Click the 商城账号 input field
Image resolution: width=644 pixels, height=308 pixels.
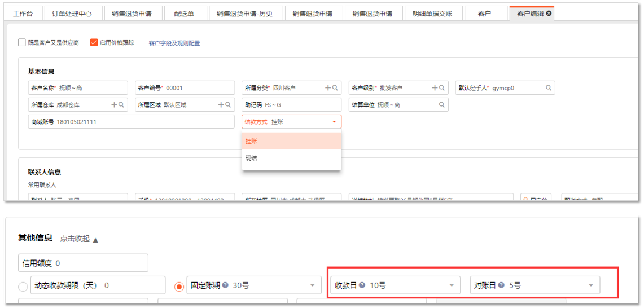click(132, 122)
